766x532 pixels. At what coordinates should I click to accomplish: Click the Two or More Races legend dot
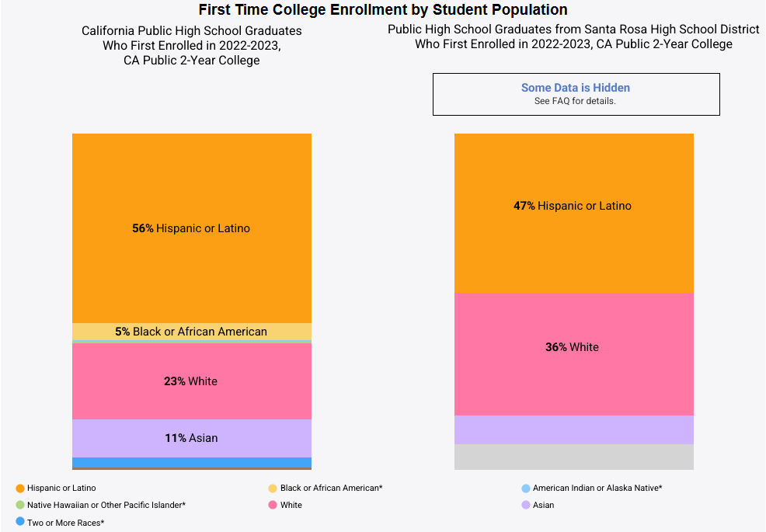(20, 523)
